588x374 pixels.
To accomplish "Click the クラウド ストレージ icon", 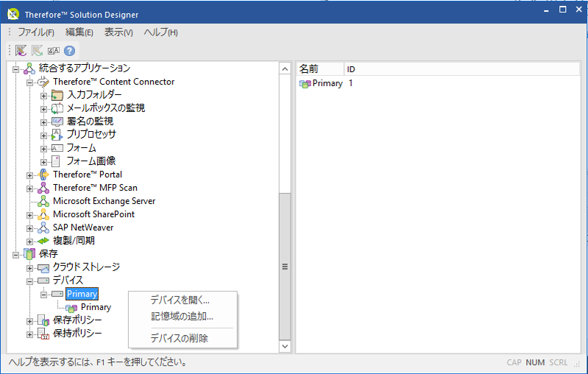I will [x=43, y=268].
